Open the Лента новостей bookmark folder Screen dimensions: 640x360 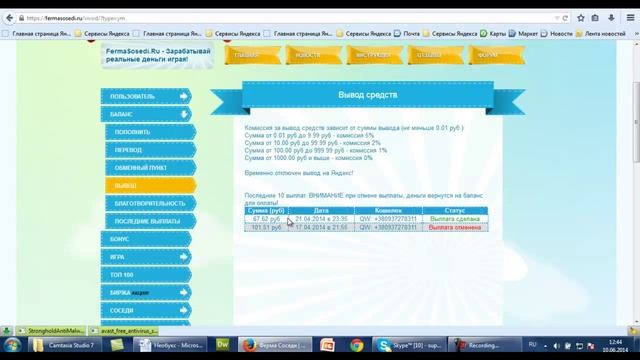click(600, 33)
